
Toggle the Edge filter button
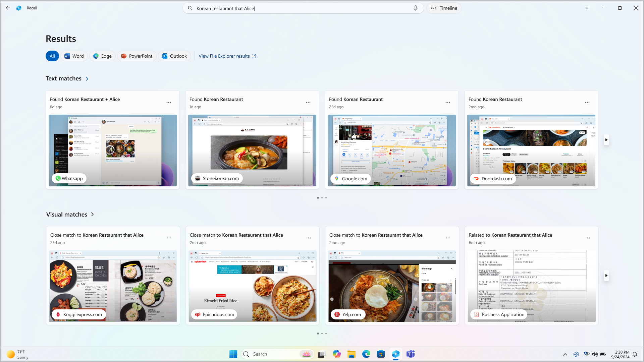(102, 56)
